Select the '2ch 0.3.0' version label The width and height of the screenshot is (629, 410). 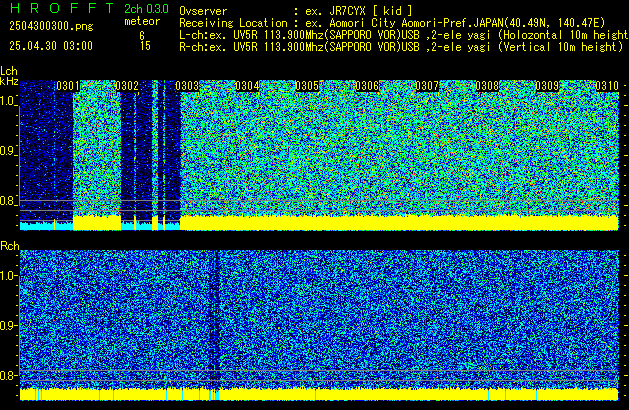point(146,8)
